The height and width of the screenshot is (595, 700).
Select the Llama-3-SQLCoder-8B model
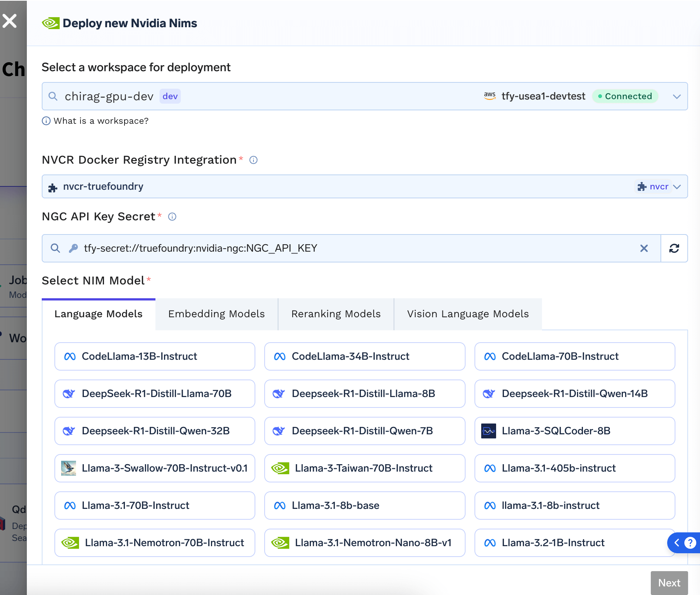point(574,431)
